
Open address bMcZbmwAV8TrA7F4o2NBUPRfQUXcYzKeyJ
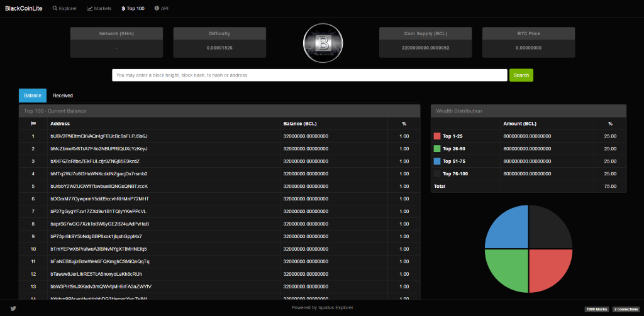pyautogui.click(x=99, y=148)
